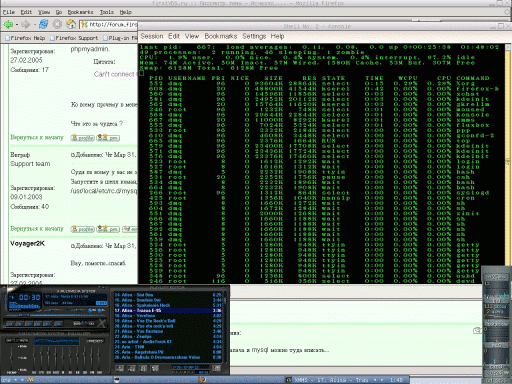Open Konsole Settings menu
Screen dimensions: 512x384
254,36
